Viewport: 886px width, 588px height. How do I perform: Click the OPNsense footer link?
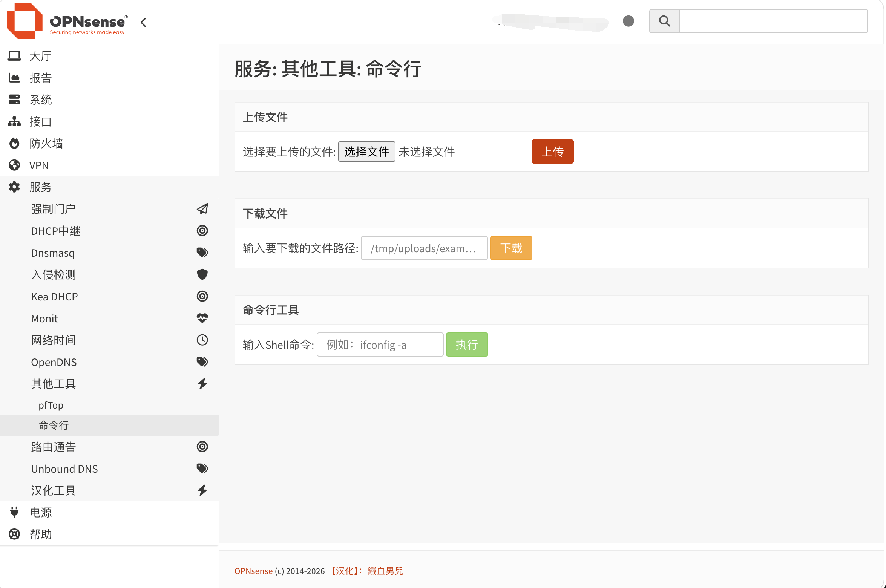coord(253,571)
